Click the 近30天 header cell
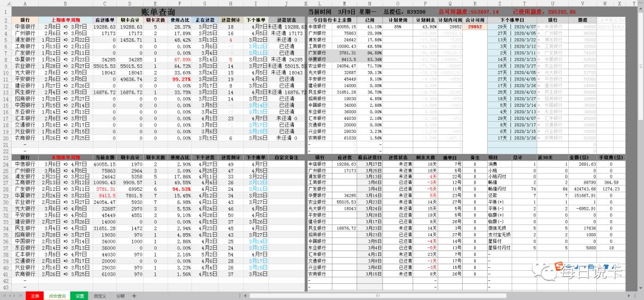 tap(553, 157)
